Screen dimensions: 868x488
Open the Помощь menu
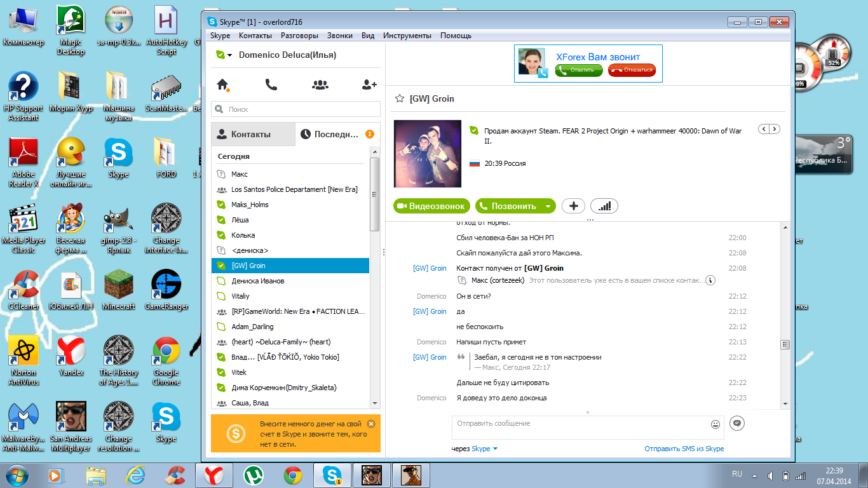456,36
